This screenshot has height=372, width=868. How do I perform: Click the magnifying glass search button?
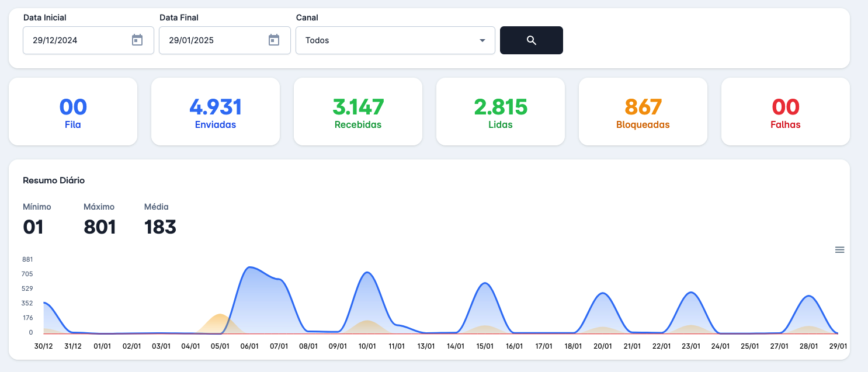point(531,40)
